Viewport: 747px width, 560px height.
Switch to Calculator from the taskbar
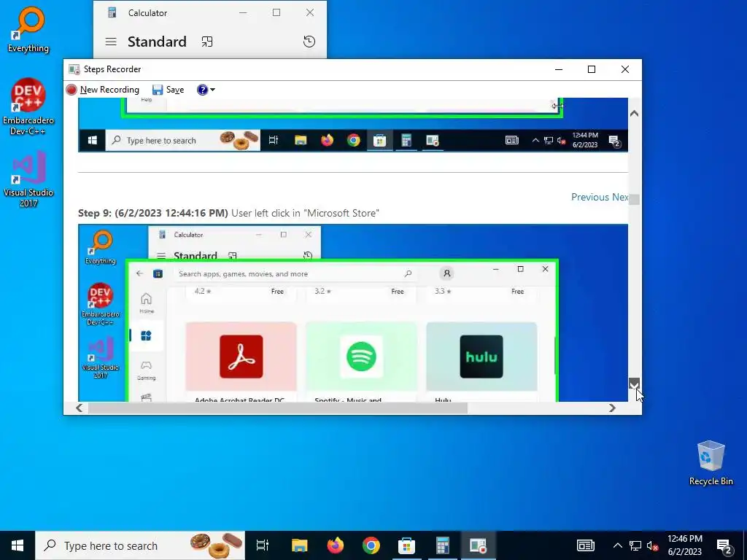(443, 545)
